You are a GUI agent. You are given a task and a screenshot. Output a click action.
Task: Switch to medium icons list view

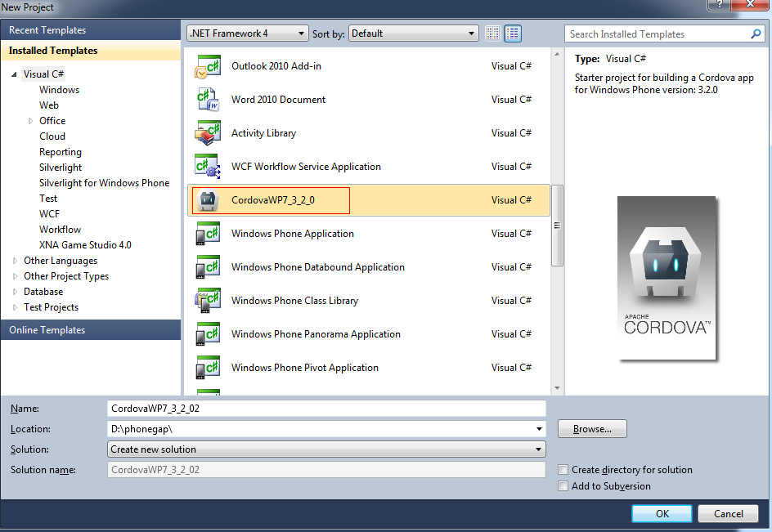tap(513, 34)
